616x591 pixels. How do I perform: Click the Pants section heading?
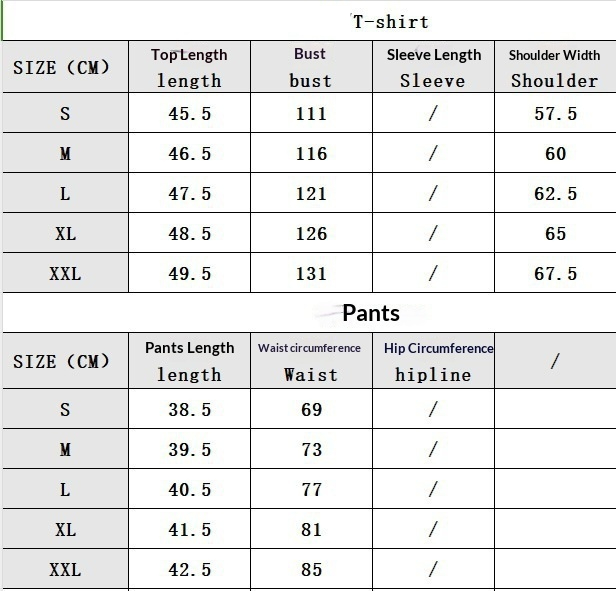(371, 313)
